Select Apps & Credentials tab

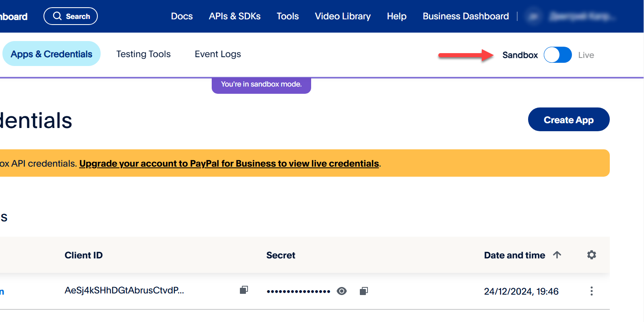click(x=52, y=54)
